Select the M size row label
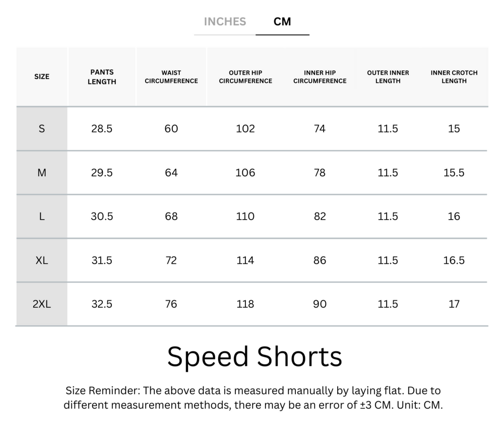The image size is (504, 424). tap(42, 173)
